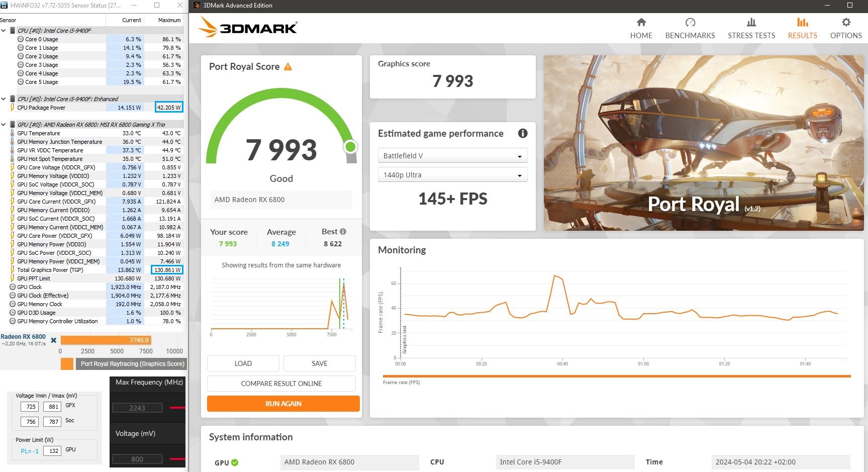Click the RUN AGAIN button
868x472 pixels.
click(x=283, y=404)
